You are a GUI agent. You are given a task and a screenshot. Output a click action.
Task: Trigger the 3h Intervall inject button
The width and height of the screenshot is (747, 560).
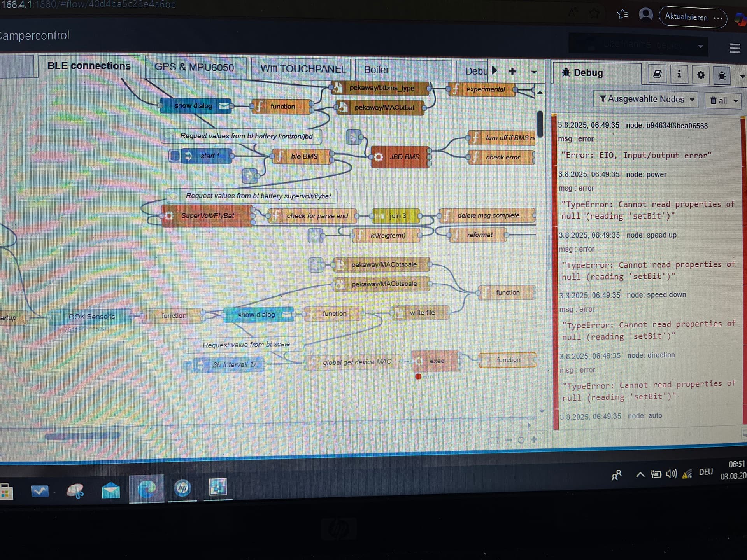point(188,365)
